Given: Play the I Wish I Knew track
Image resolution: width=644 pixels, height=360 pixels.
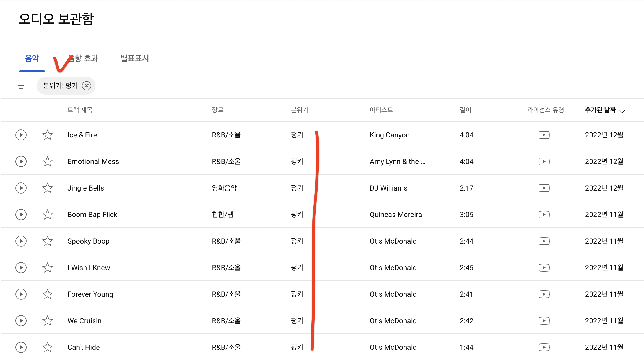Looking at the screenshot, I should click(21, 268).
